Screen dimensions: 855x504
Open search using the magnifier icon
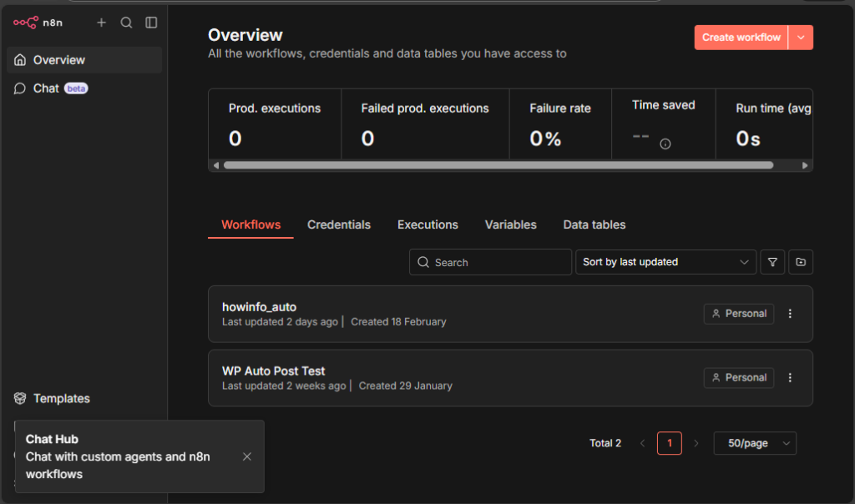(126, 23)
